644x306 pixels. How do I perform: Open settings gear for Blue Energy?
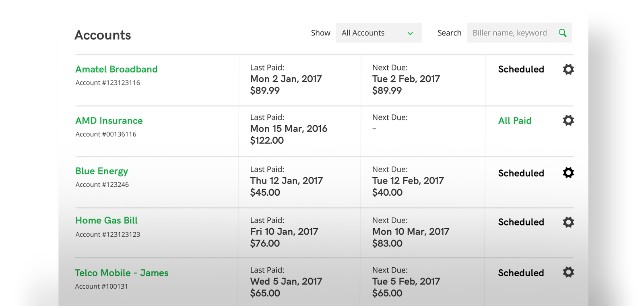[568, 173]
